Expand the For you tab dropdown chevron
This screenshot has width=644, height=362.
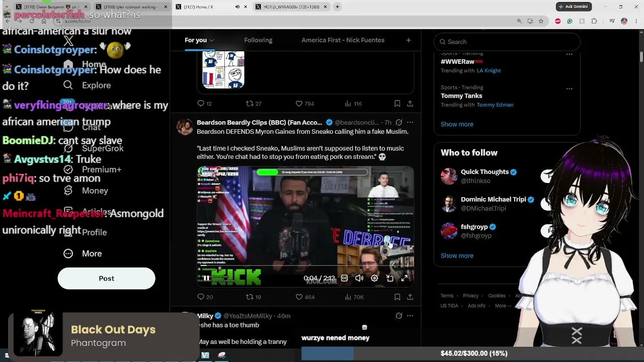tap(212, 40)
